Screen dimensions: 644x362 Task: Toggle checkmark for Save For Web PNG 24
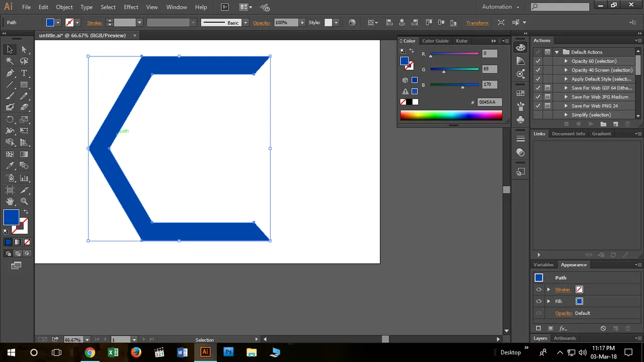click(x=538, y=106)
